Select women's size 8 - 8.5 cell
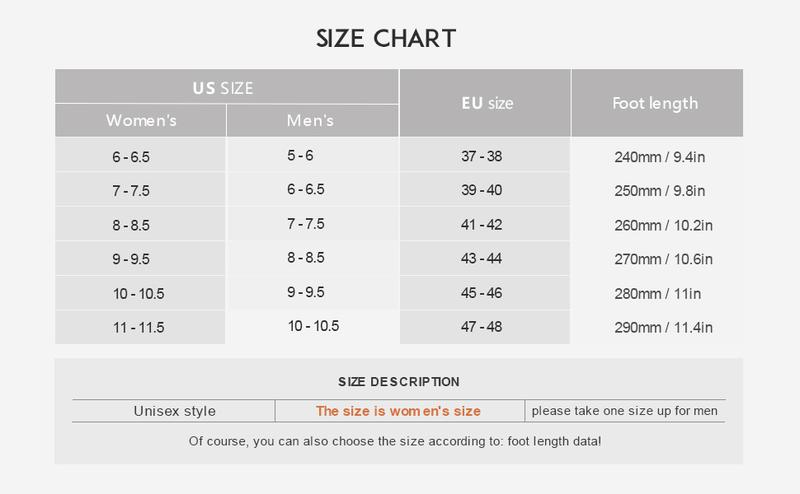 [x=131, y=225]
